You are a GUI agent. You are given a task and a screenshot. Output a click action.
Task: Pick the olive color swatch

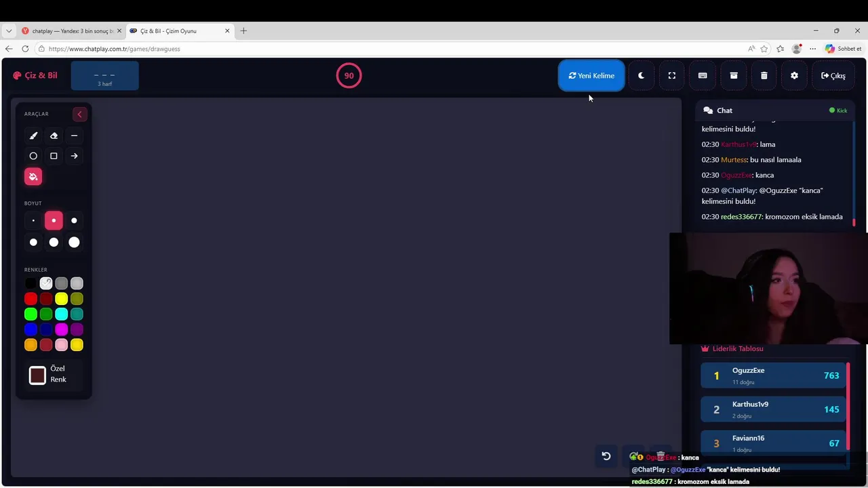pos(77,299)
